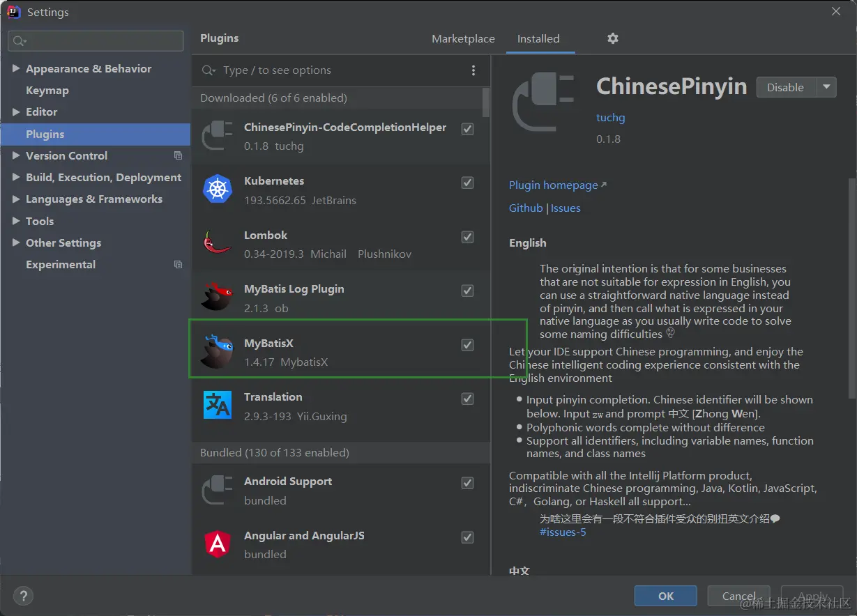This screenshot has height=616, width=857.
Task: Click the IntelliJ logo in the title bar
Action: [x=13, y=12]
